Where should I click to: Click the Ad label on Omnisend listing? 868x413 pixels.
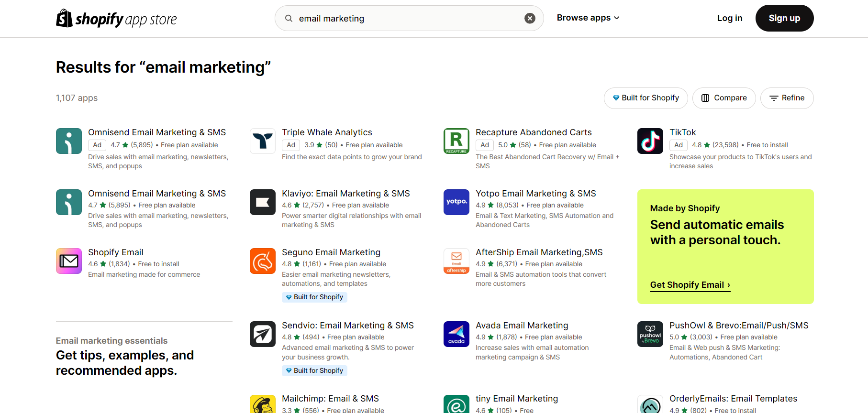tap(97, 145)
